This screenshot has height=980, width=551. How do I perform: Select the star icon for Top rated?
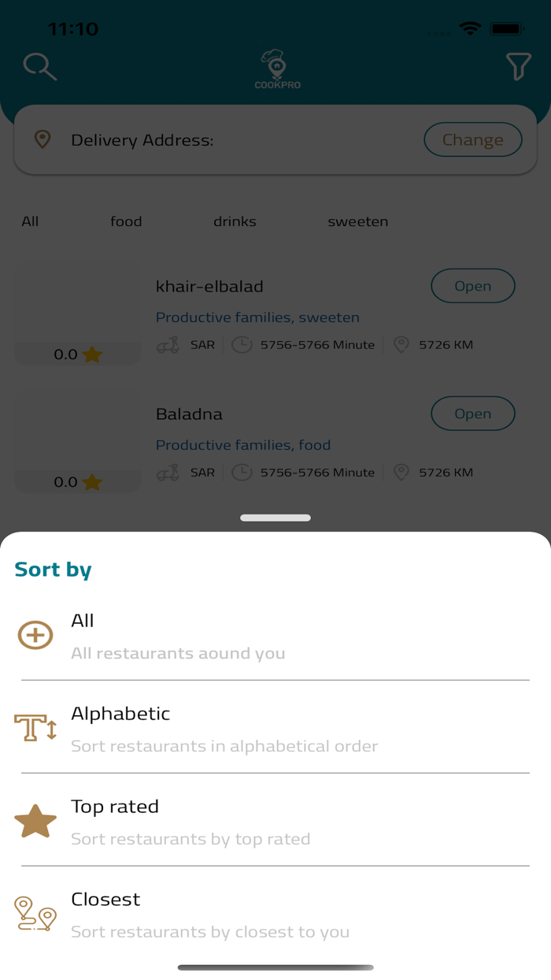tap(35, 820)
